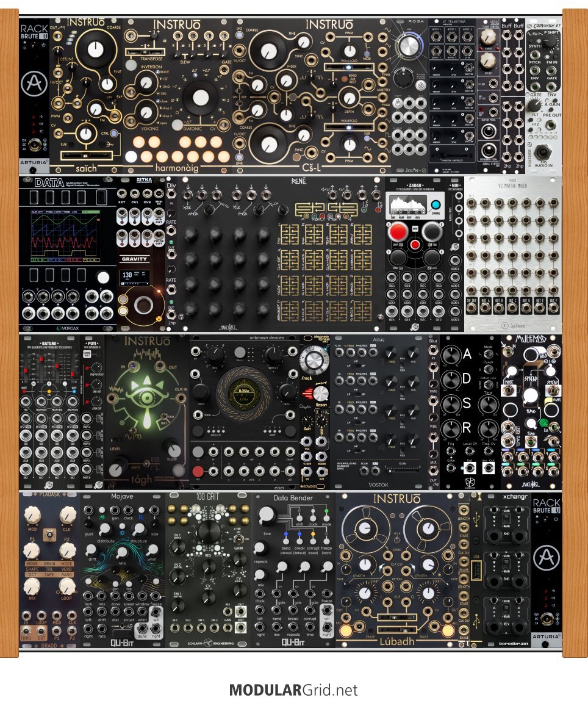Flip the toggle switch between MOD and CLK on Dradd
Image resolution: width=588 pixels, height=703 pixels.
(x=49, y=535)
